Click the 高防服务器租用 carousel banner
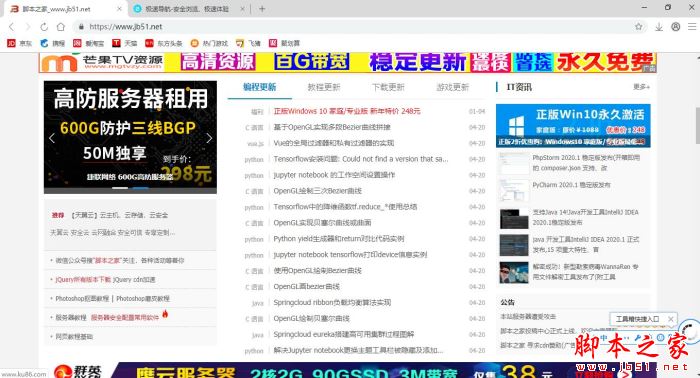 (130, 137)
